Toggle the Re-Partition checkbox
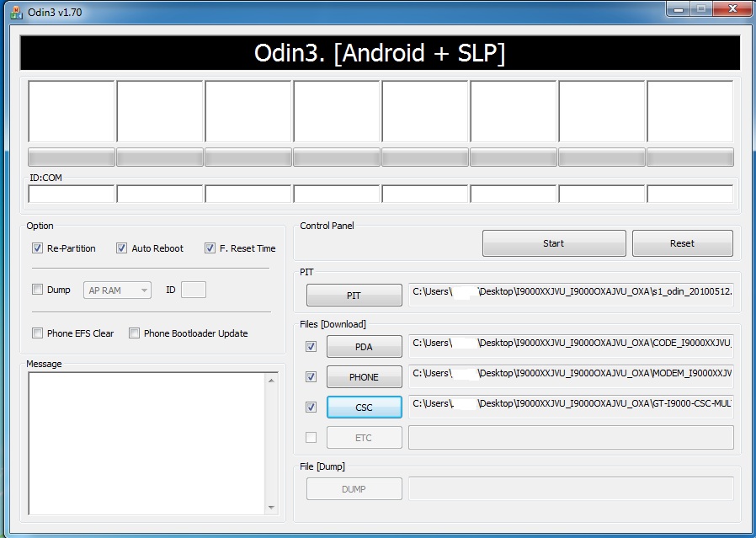Screen dimensions: 756x538 37,248
